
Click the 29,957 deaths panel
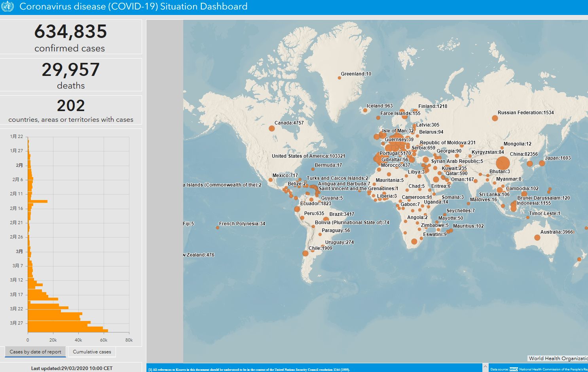(70, 75)
